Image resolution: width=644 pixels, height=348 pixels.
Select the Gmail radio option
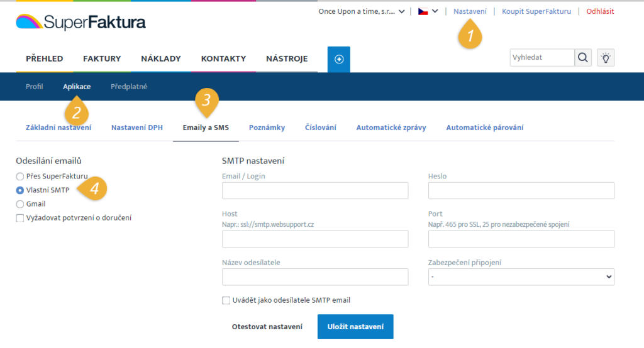pyautogui.click(x=19, y=204)
